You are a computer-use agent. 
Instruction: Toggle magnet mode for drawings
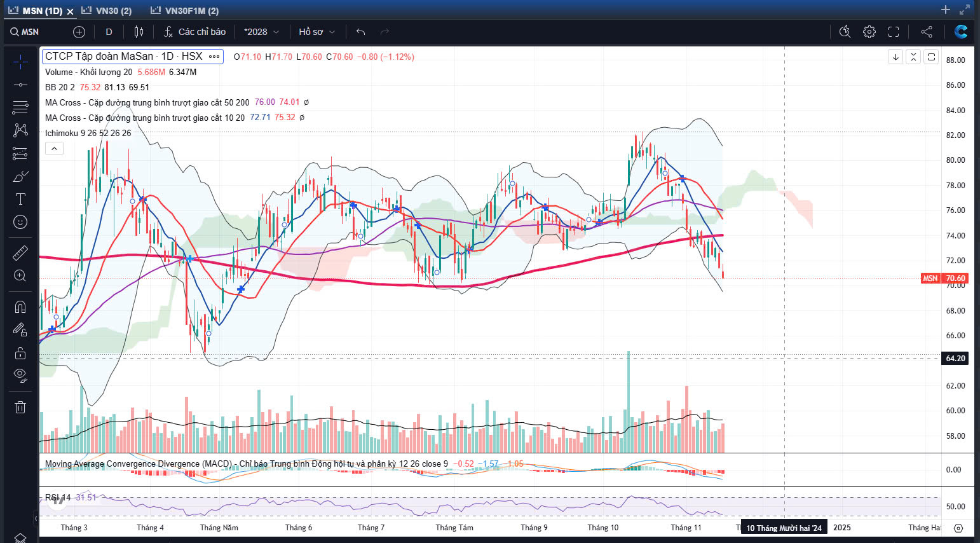coord(20,307)
